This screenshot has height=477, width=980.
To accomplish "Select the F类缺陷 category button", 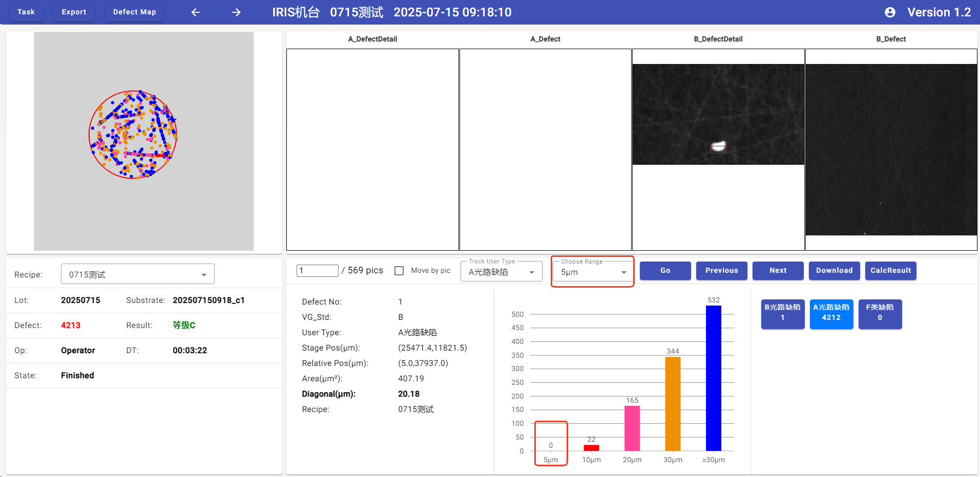I will [880, 314].
